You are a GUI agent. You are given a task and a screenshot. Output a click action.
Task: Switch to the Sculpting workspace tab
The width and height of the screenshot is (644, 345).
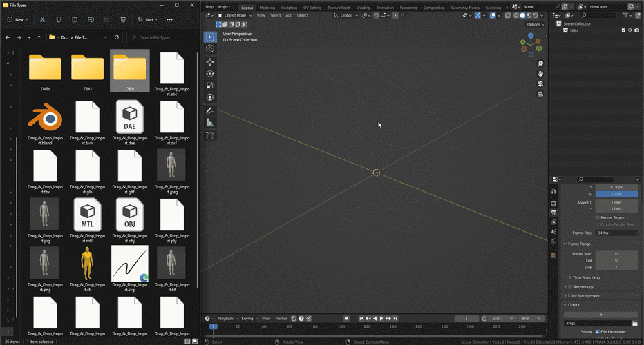point(289,8)
